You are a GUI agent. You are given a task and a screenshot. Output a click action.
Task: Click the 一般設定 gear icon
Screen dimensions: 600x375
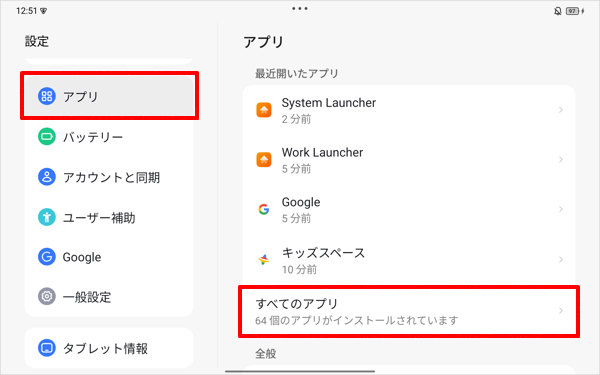(x=47, y=297)
